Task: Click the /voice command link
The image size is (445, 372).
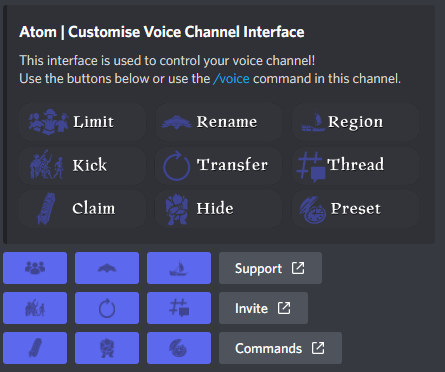Action: pos(231,79)
